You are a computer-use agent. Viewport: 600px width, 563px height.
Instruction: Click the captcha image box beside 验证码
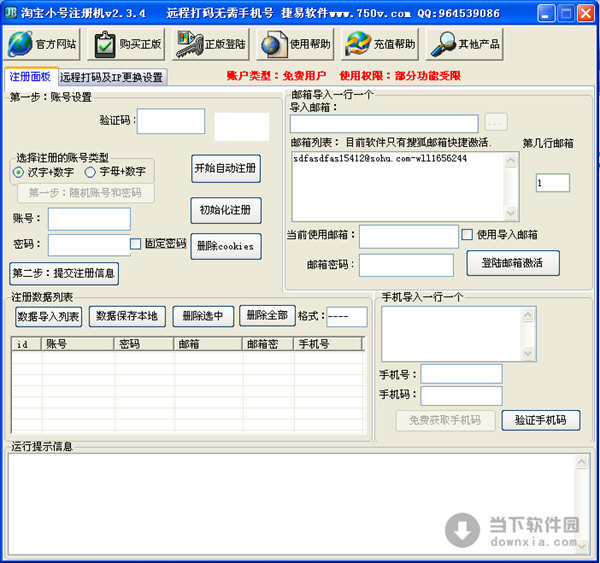pos(242,127)
